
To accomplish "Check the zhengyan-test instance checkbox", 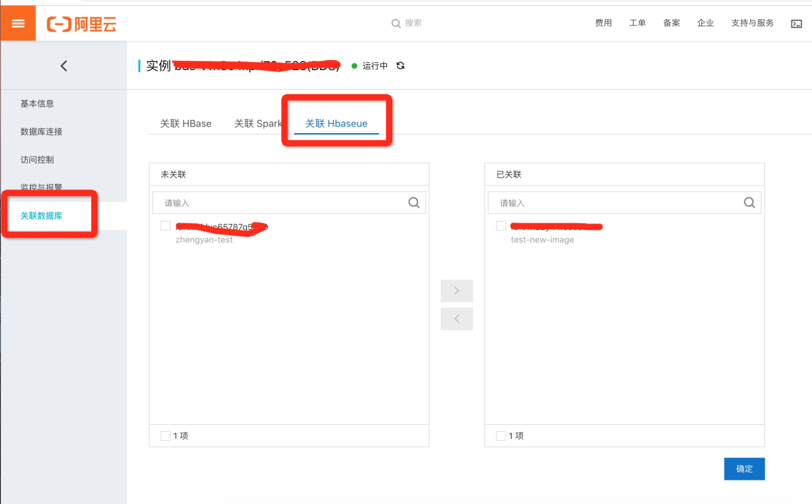I will pos(165,226).
